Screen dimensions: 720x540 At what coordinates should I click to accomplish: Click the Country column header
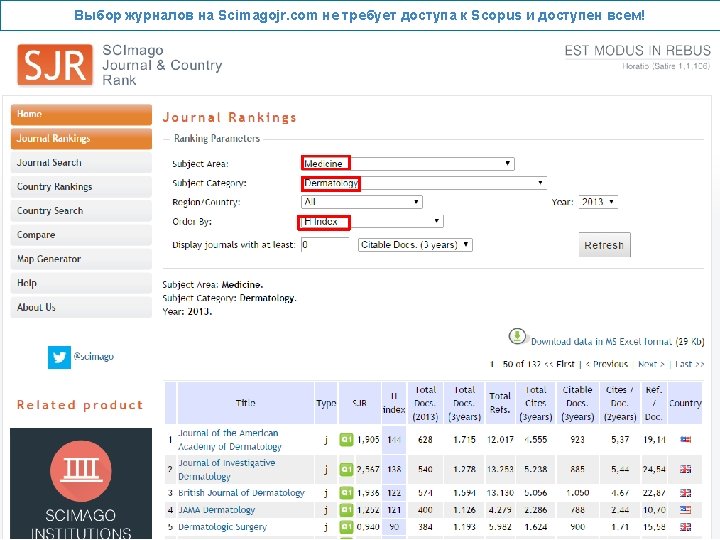pyautogui.click(x=685, y=403)
